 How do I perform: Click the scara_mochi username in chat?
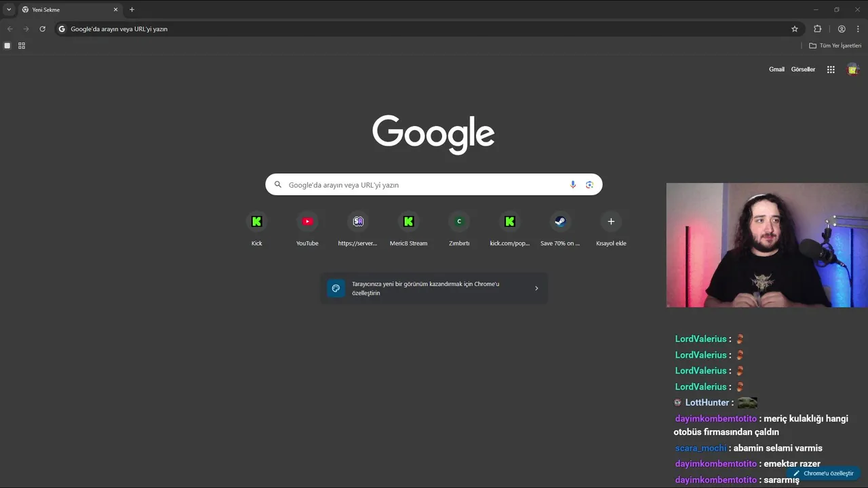tap(701, 448)
